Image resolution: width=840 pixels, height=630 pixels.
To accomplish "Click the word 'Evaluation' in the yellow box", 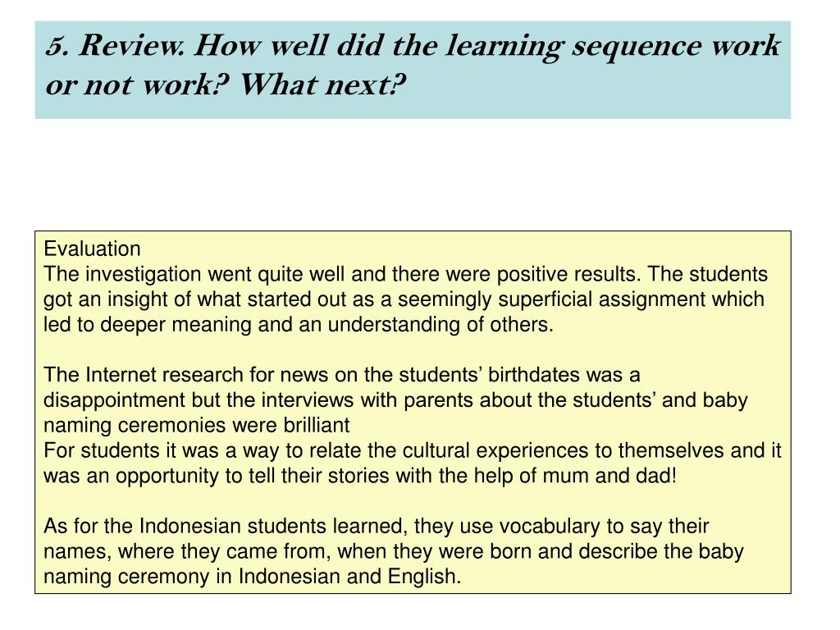I will [92, 249].
